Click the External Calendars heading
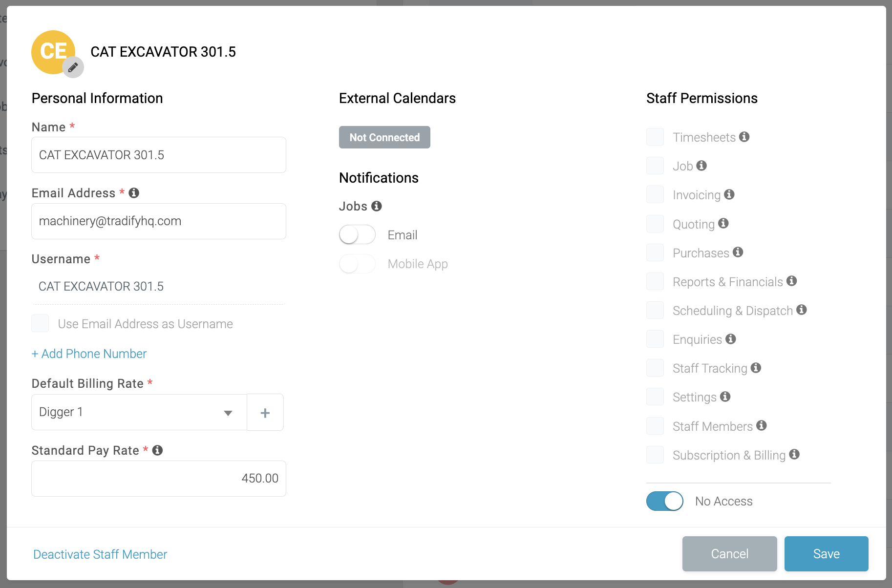Viewport: 892px width, 588px height. click(x=397, y=98)
